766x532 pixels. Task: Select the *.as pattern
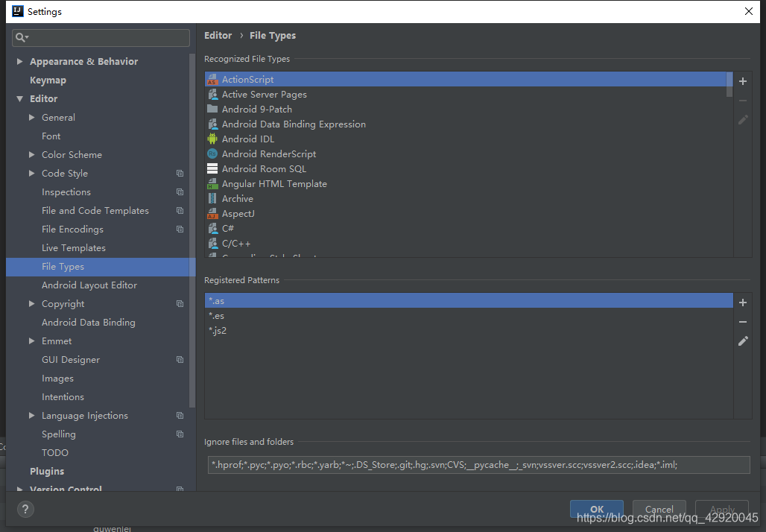pos(469,301)
